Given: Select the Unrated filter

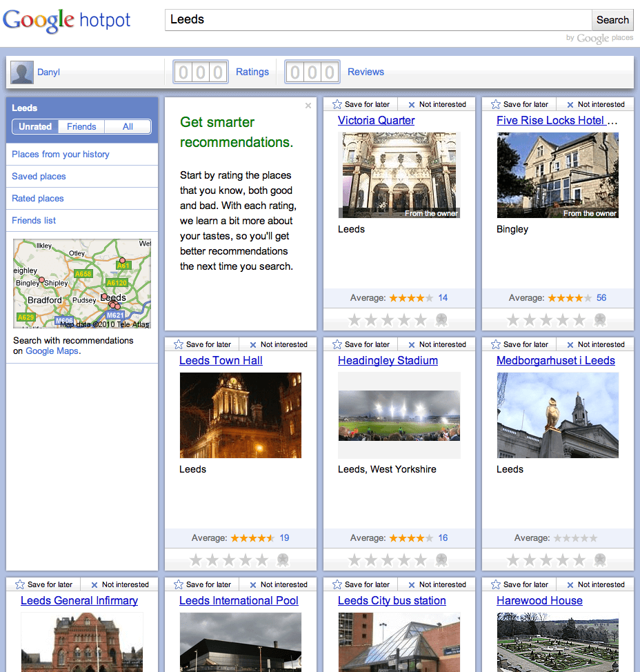Looking at the screenshot, I should 35,127.
